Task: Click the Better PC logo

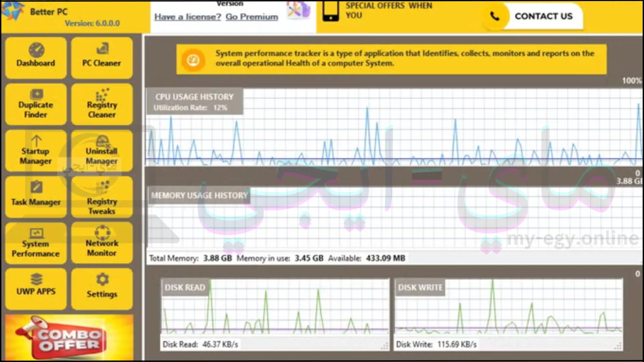Action: [x=13, y=11]
